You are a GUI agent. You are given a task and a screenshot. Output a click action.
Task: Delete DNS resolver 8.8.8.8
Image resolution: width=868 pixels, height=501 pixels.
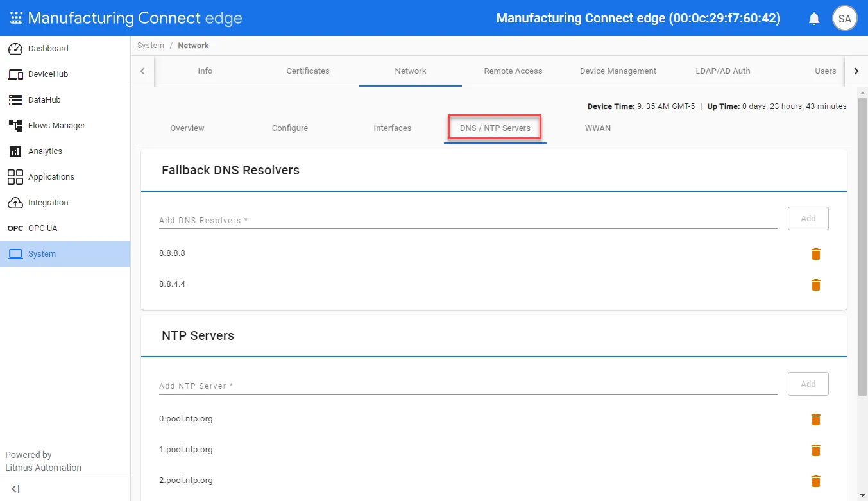coord(816,254)
